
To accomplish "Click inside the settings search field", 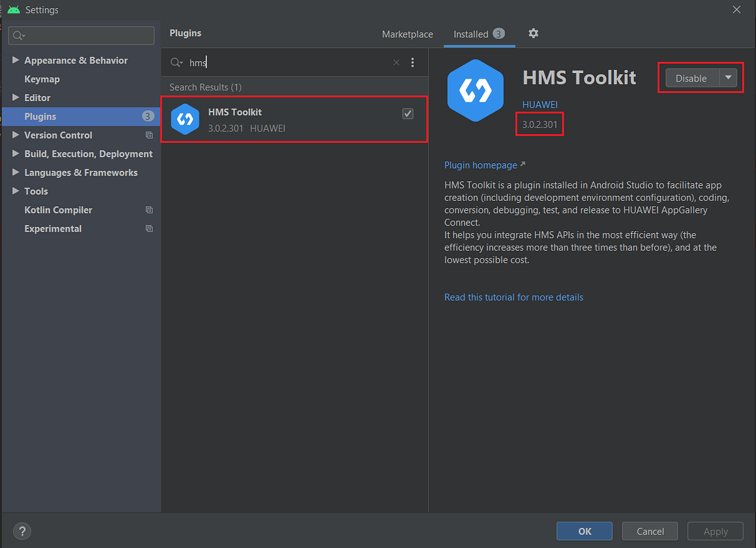I will pyautogui.click(x=81, y=35).
